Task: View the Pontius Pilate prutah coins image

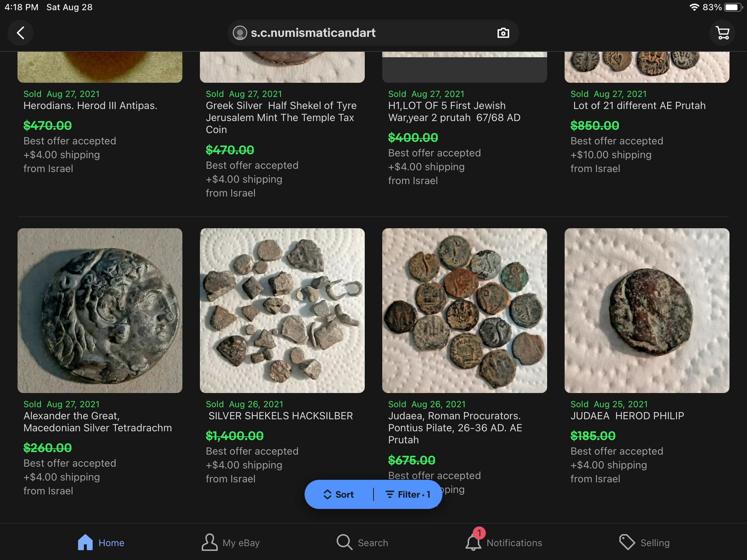Action: tap(465, 310)
